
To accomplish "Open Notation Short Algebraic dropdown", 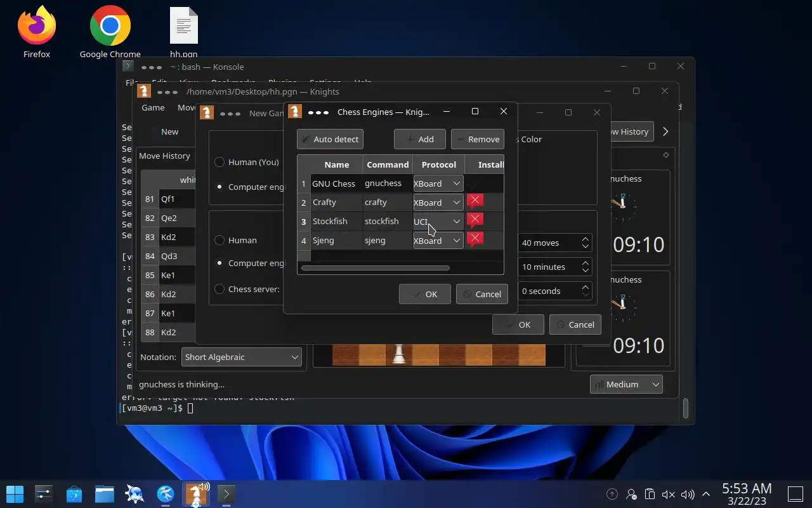I will pos(242,357).
